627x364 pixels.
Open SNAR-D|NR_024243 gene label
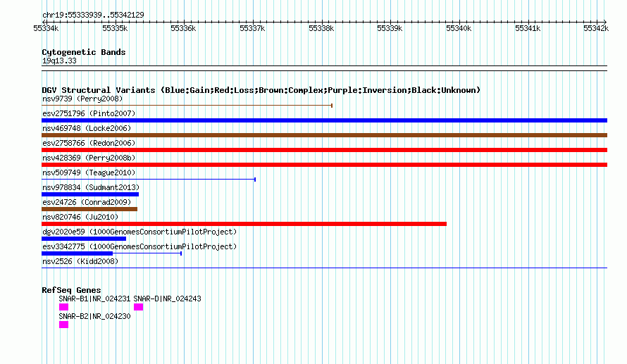(167, 299)
